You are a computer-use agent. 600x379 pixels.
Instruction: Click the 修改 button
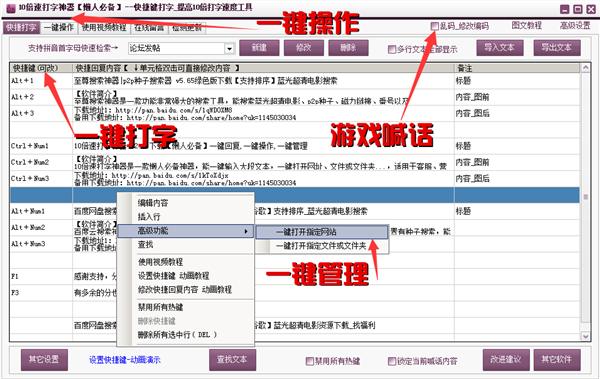pos(304,48)
